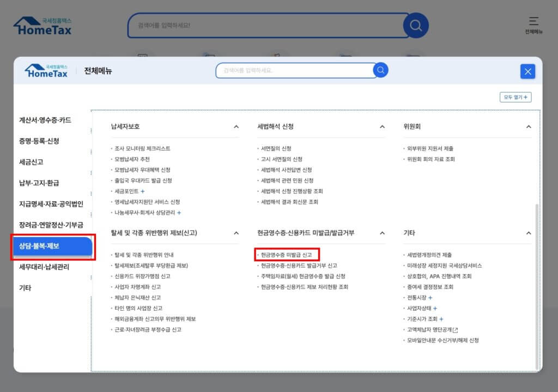The height and width of the screenshot is (392, 558).
Task: Select 지급명세·자료·공익법인 in the side menu
Action: point(51,204)
